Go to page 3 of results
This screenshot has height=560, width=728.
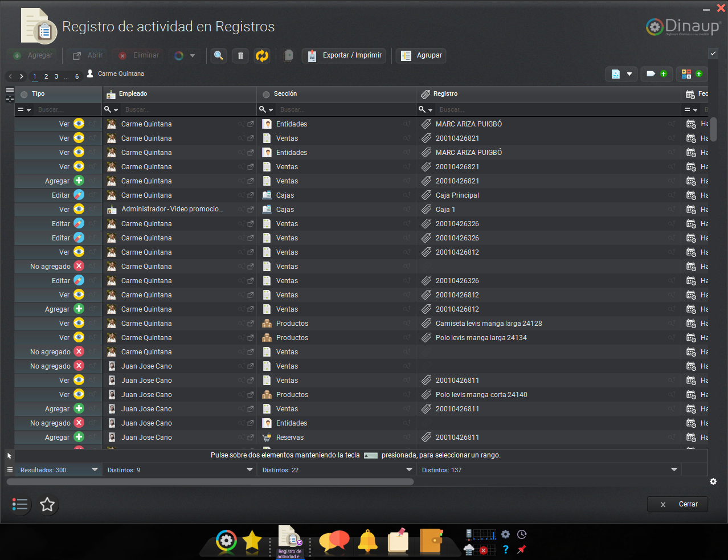56,76
